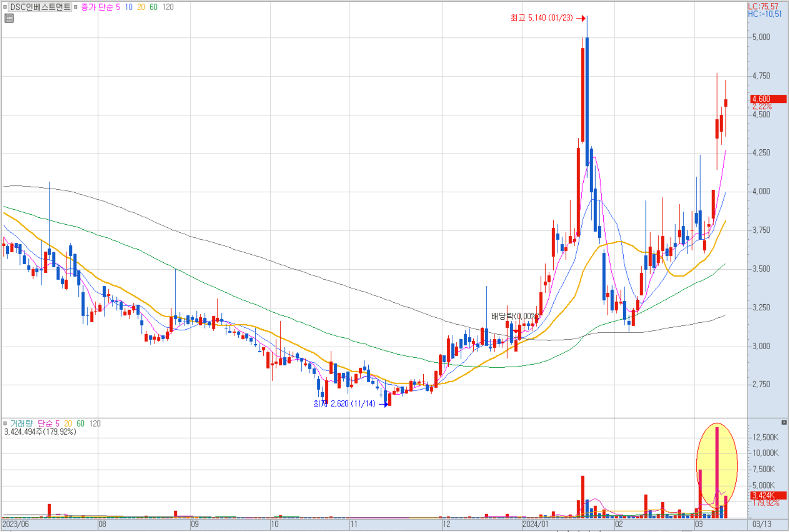Click the 10,000K volume axis label
Screen dimensions: 789x532
[x=766, y=453]
